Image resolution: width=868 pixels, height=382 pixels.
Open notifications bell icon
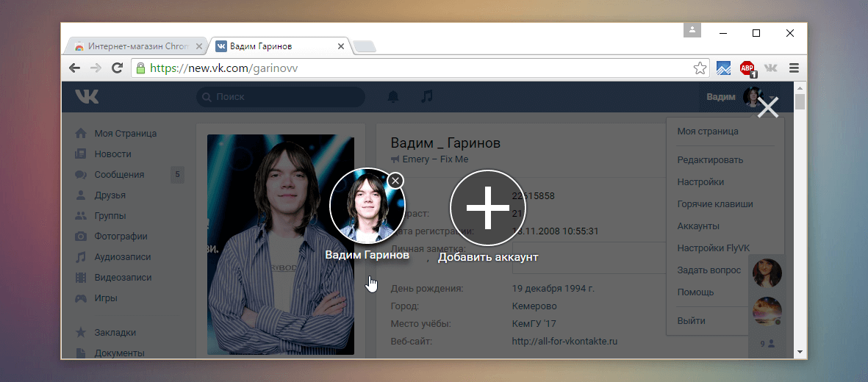point(393,97)
